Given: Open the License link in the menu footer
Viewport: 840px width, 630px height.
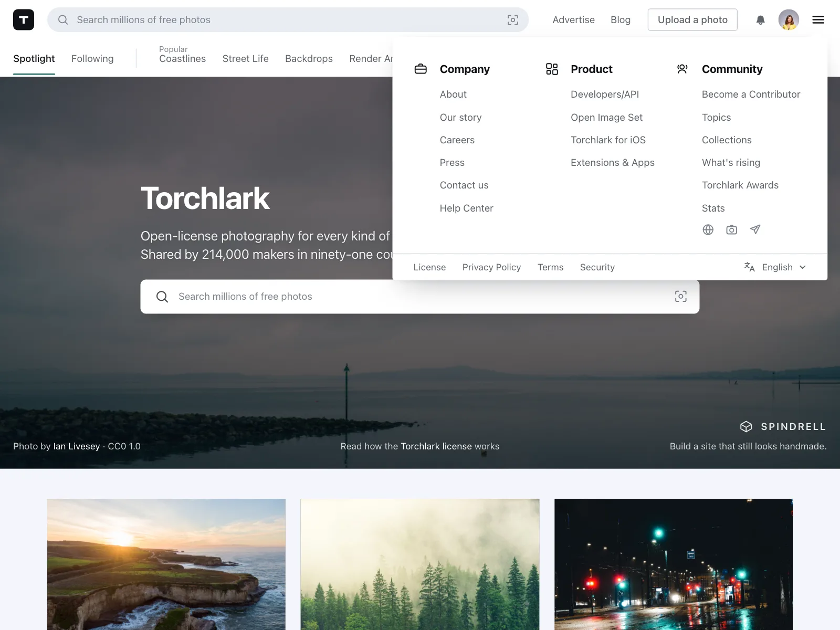Looking at the screenshot, I should tap(429, 267).
